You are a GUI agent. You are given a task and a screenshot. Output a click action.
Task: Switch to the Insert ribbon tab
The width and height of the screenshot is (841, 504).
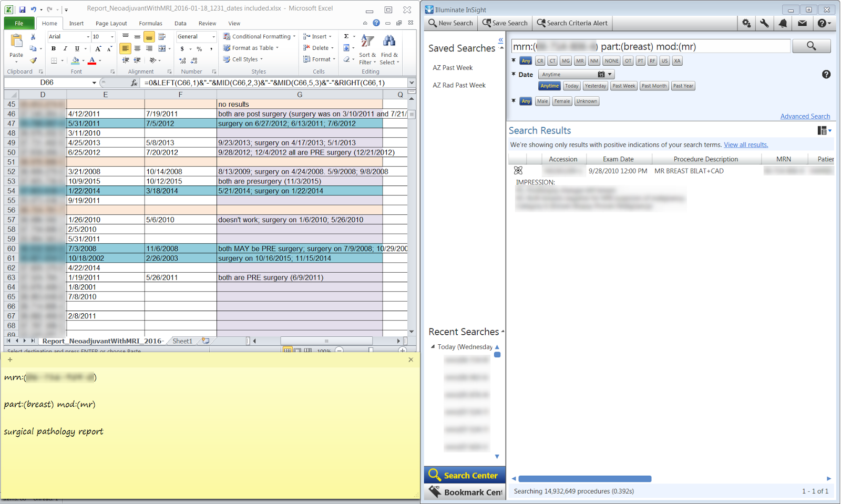[x=76, y=23]
